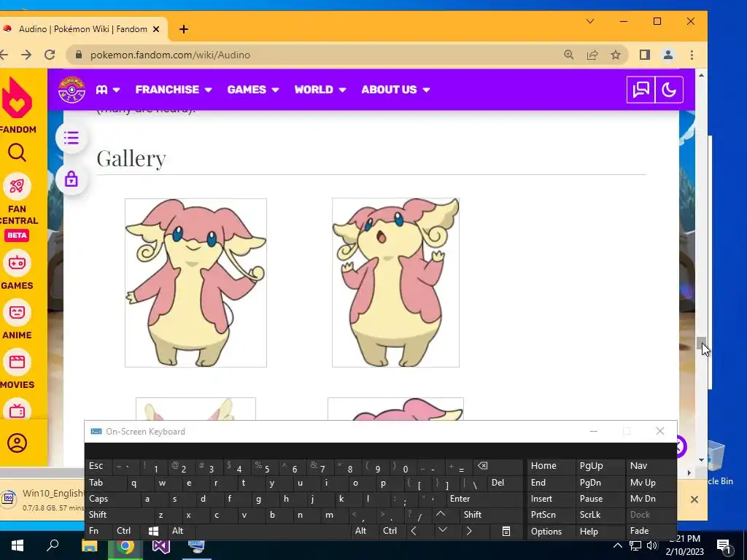Screen dimensions: 747x560
Task: Open Fan Central rocket icon
Action: [18, 186]
